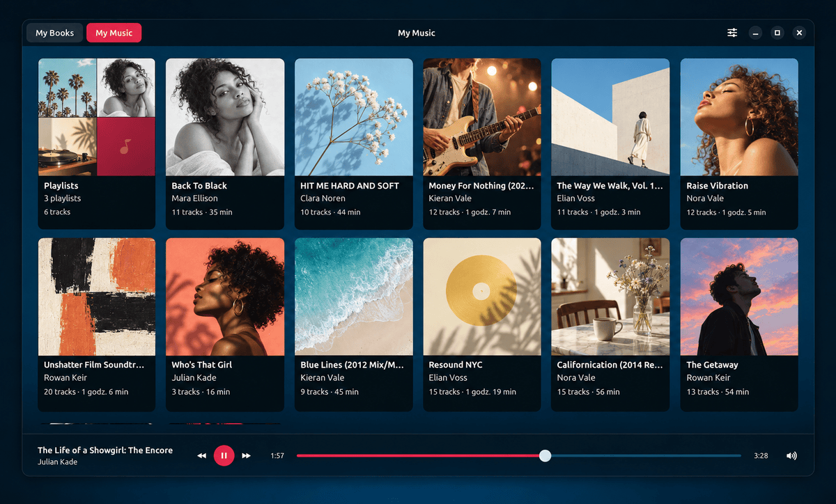Viewport: 836px width, 504px height.
Task: Click now playing artist 'Julian Kade'
Action: 58,462
